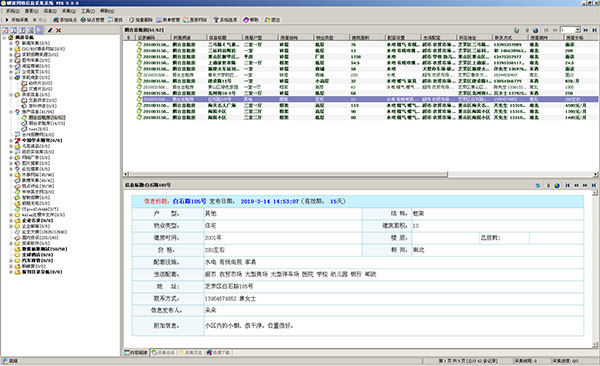Viewport: 600px width, 366px height.
Task: Open the 查看 menu
Action: point(31,11)
